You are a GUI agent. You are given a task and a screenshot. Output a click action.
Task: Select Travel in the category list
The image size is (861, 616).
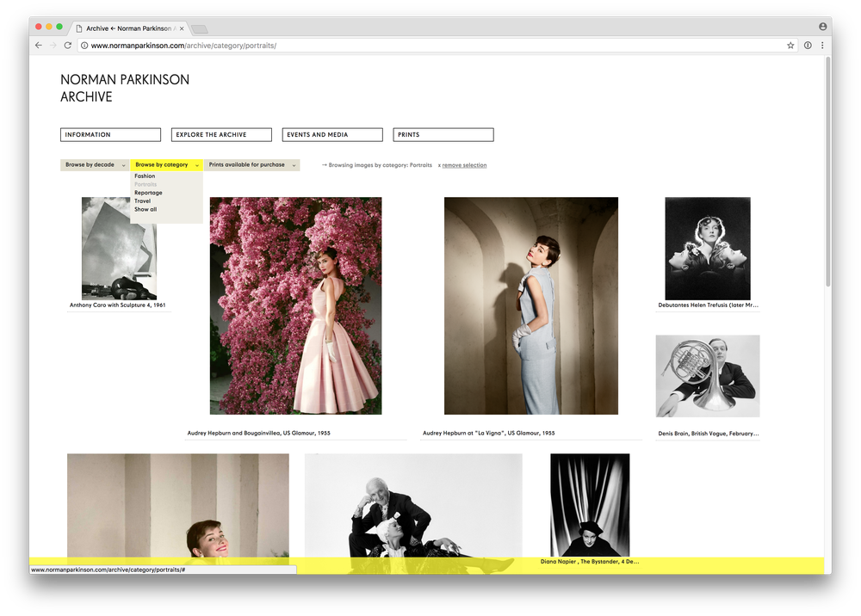[142, 201]
